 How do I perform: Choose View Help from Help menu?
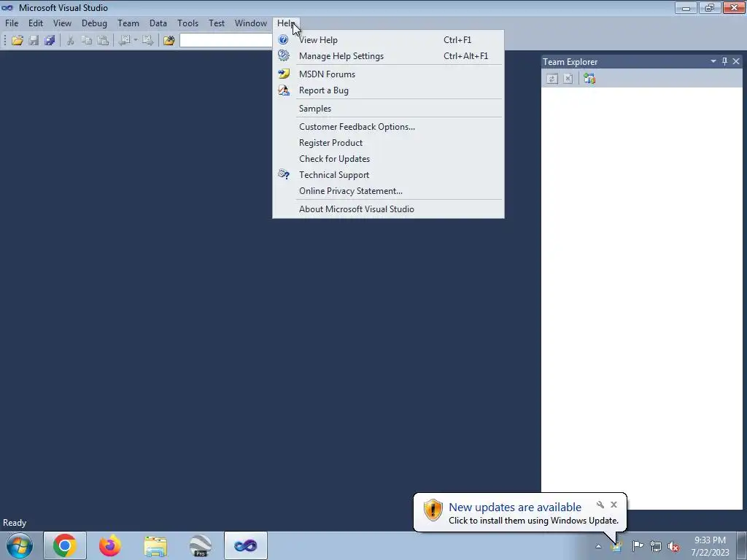[x=388, y=40]
